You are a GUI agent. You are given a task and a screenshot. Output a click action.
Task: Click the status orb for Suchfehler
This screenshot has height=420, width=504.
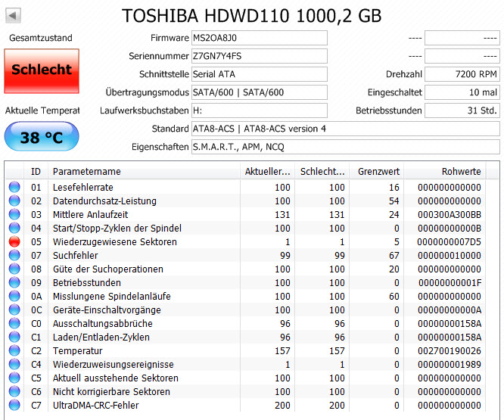(x=14, y=255)
